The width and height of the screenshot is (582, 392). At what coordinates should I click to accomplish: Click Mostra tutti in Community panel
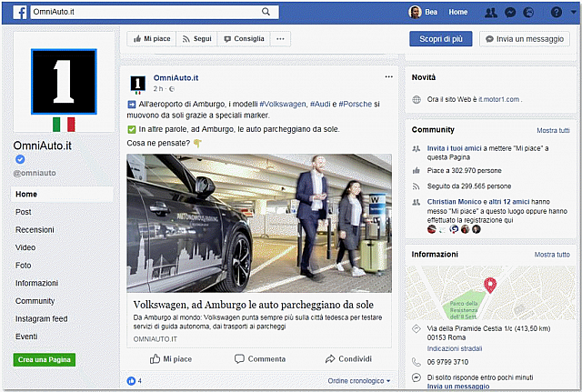pyautogui.click(x=553, y=130)
